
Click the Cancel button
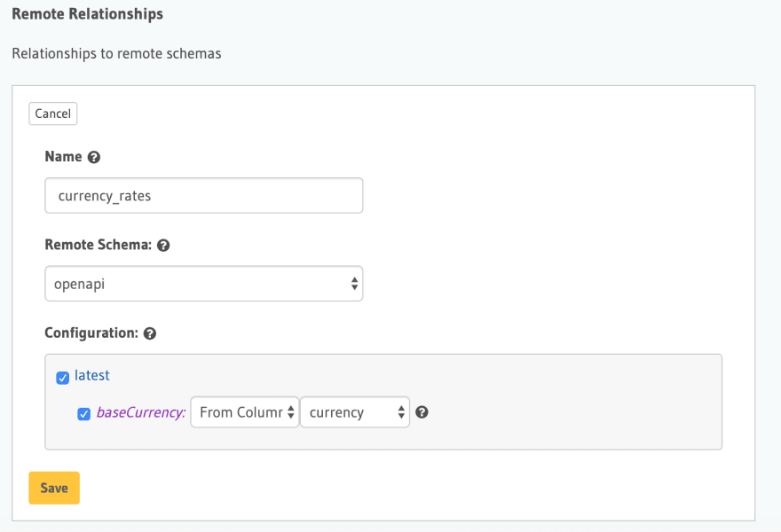(52, 113)
